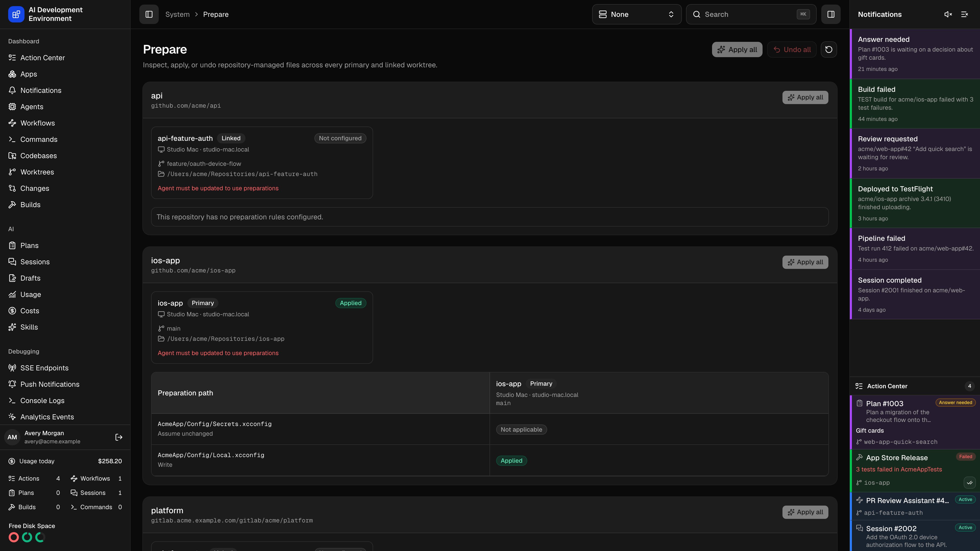The width and height of the screenshot is (980, 551).
Task: Click the top Apply all button in the Prepare header
Action: [x=737, y=49]
